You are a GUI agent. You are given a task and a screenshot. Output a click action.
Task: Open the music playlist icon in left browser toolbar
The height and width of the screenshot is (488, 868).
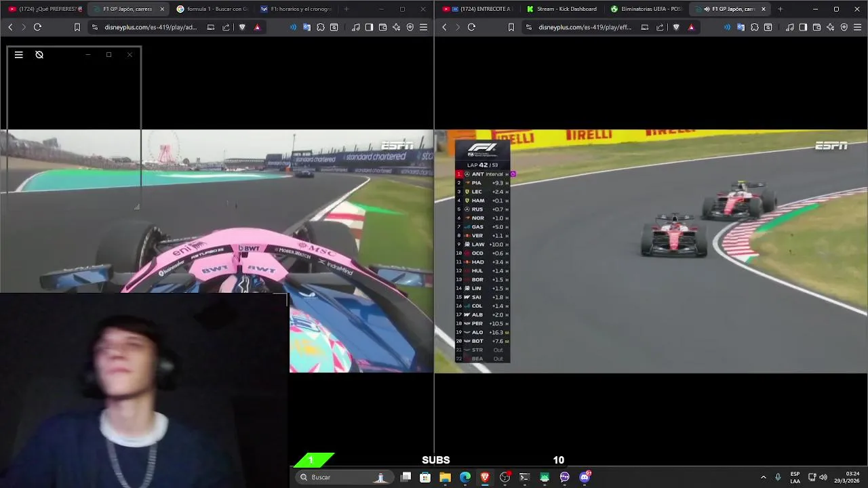356,27
